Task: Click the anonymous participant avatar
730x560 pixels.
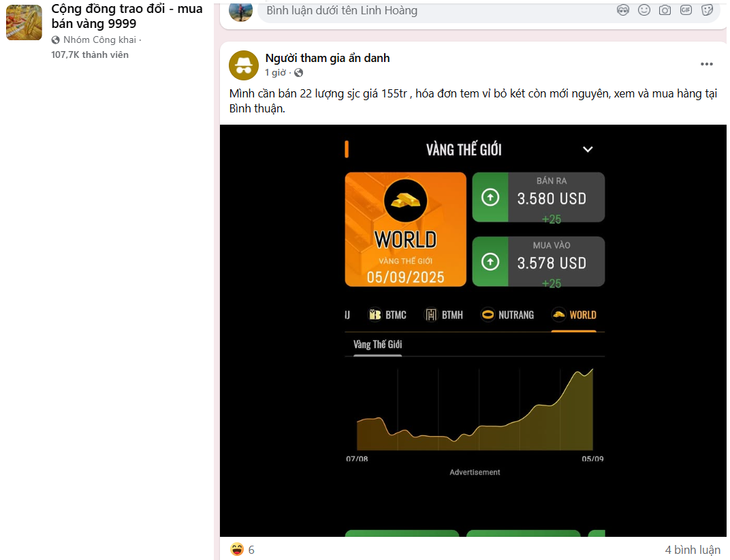Action: point(243,65)
